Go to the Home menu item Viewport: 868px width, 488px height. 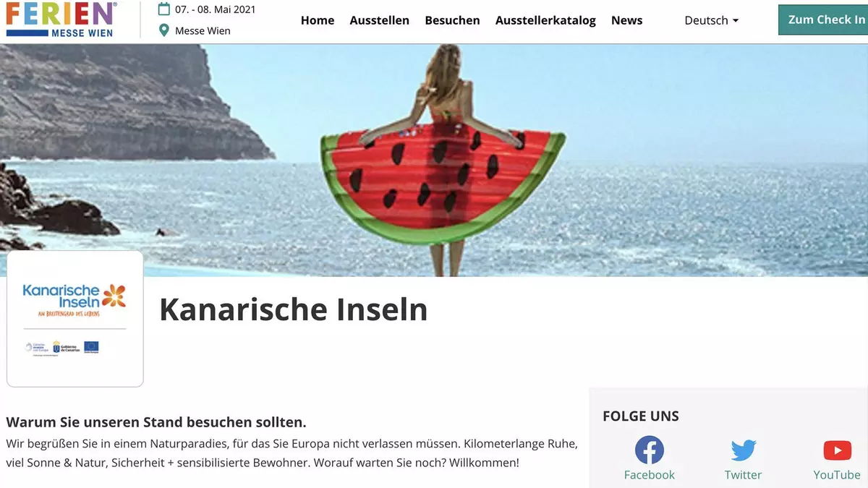click(318, 20)
